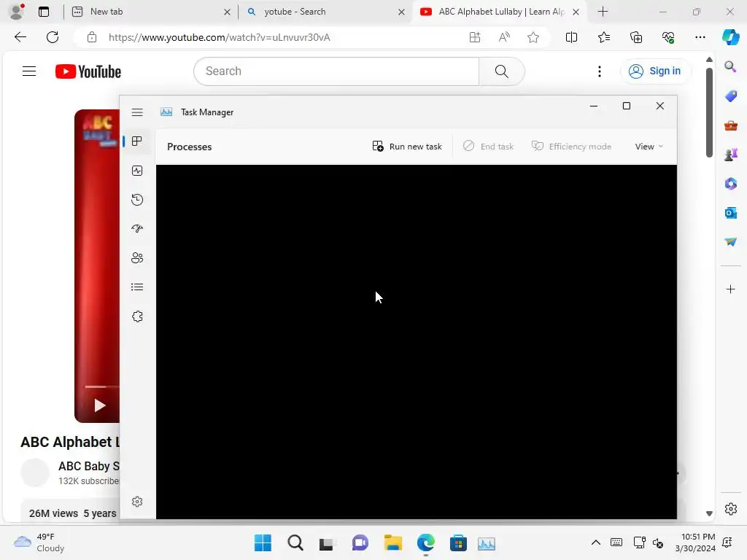Open a new browser tab

click(603, 12)
